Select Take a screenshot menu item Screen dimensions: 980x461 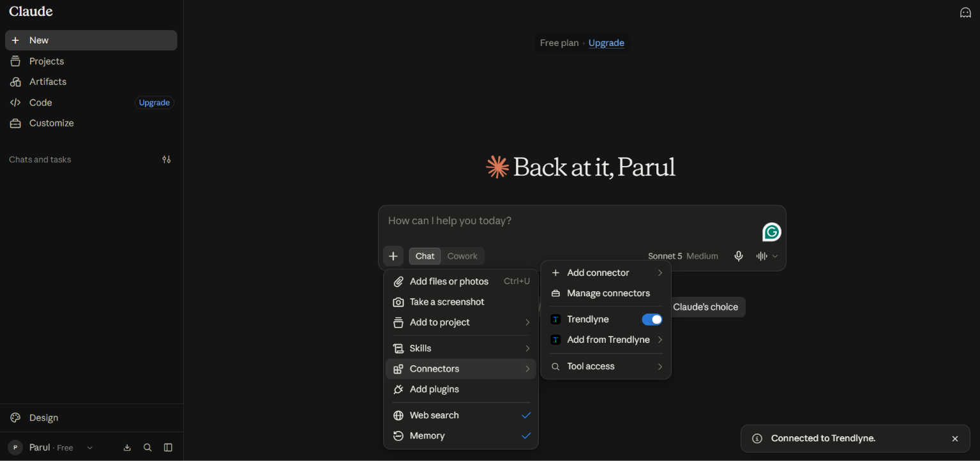461,302
